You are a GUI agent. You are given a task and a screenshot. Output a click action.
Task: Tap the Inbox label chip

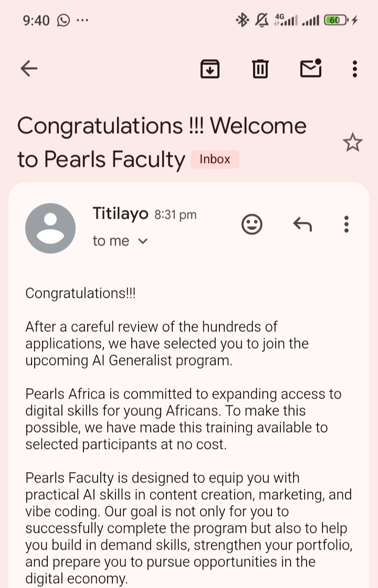click(x=215, y=159)
